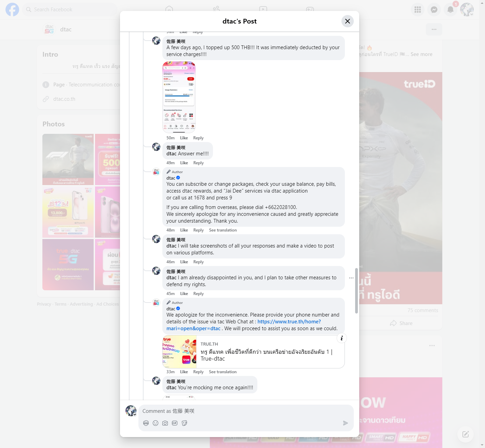485x448 pixels.
Task: Open Messenger from the top bar
Action: pyautogui.click(x=434, y=10)
